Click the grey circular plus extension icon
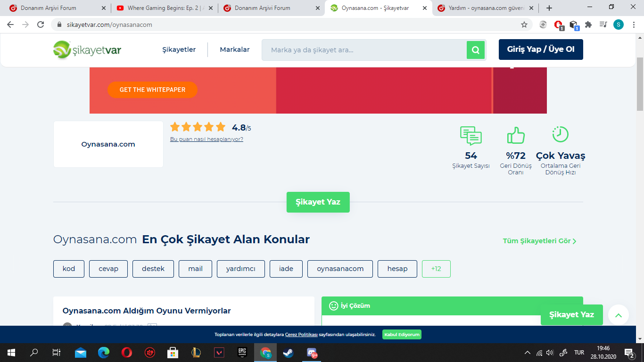This screenshot has height=362, width=644. [543, 25]
